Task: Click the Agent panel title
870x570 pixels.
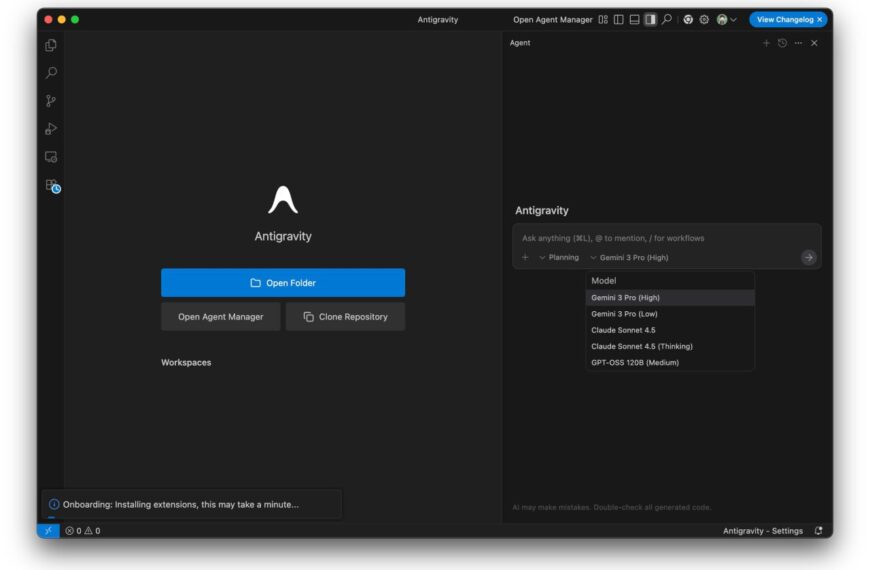Action: click(x=520, y=43)
